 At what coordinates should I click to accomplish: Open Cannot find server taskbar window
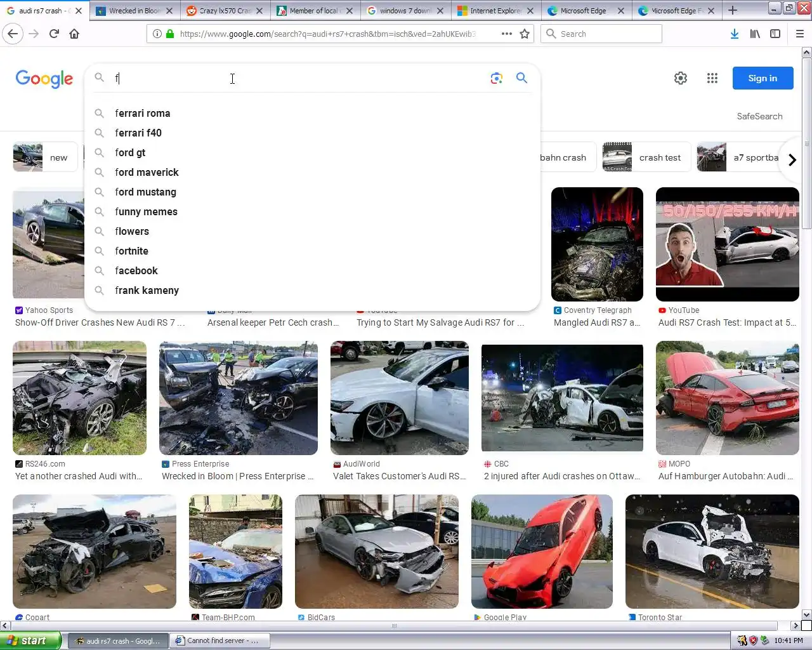click(x=221, y=640)
